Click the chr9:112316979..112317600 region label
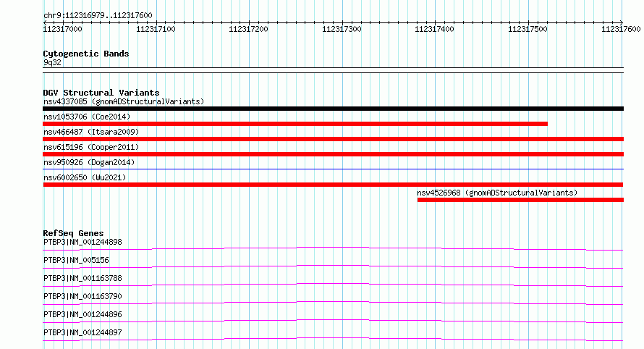This screenshot has width=644, height=349. (x=98, y=15)
